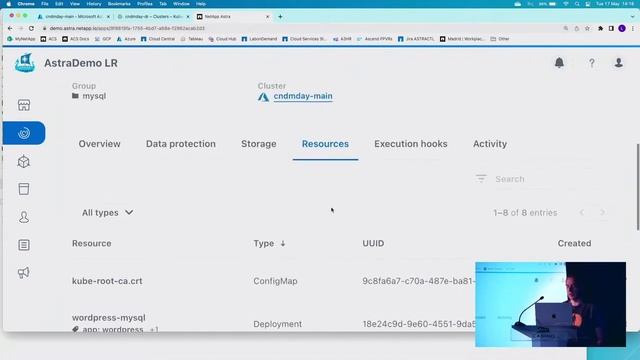The height and width of the screenshot is (360, 640).
Task: Open the Tableau bookmark
Action: tap(191, 39)
